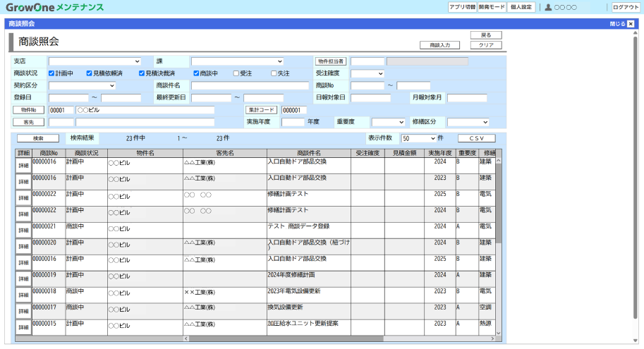Click the table scroll-down arrow
644x349 pixels.
coord(499,333)
